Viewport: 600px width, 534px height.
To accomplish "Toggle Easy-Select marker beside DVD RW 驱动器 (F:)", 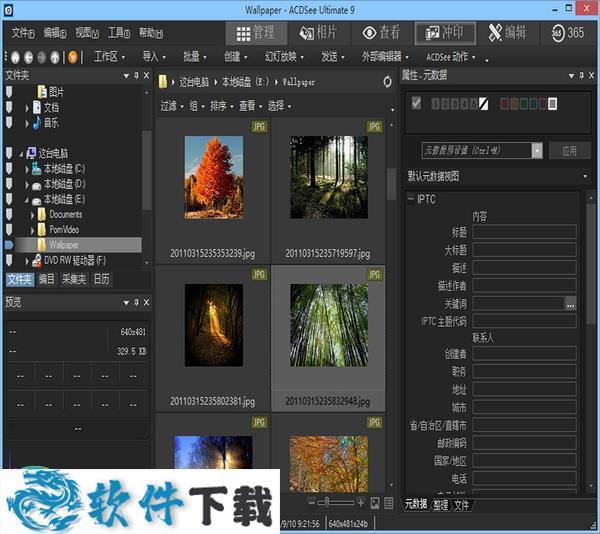I will [x=9, y=260].
